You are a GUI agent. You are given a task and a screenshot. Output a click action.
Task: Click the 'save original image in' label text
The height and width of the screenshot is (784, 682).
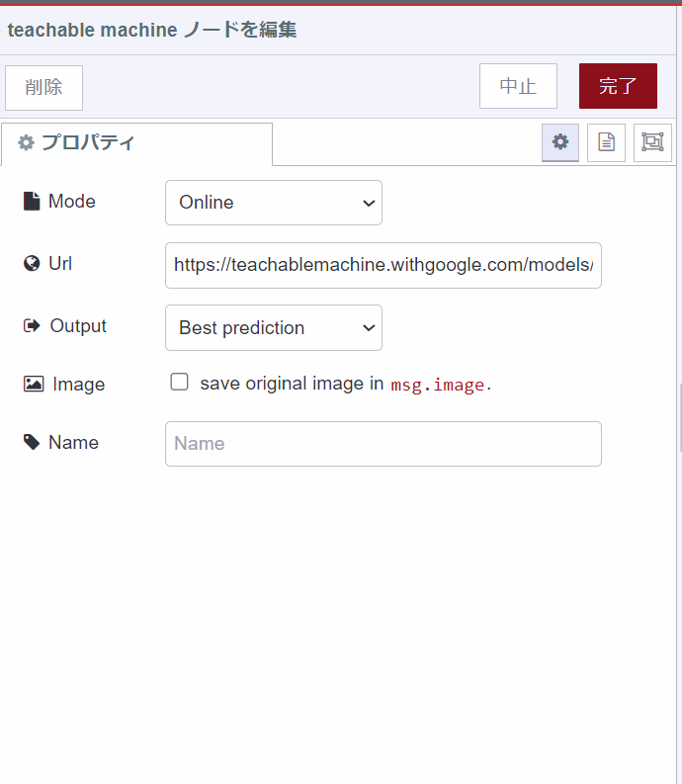[x=292, y=384]
